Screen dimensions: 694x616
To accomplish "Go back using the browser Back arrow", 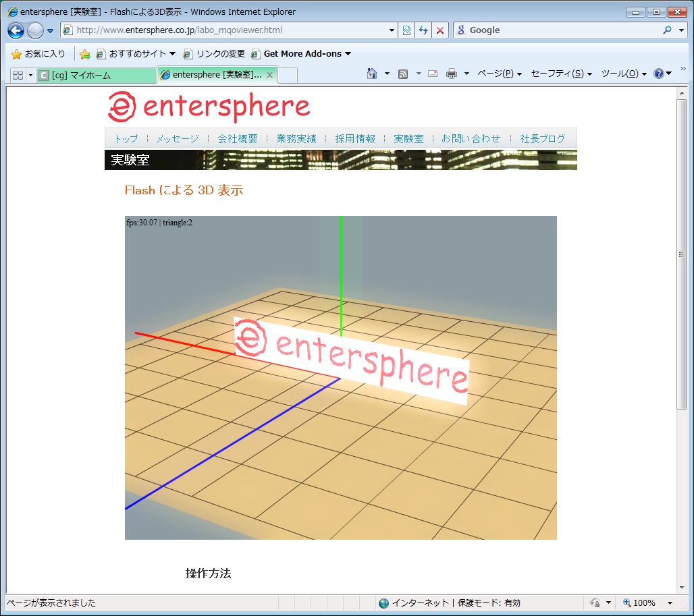I will click(x=16, y=30).
